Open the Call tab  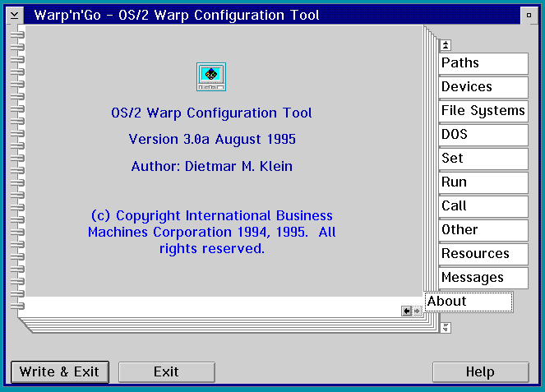tap(483, 206)
